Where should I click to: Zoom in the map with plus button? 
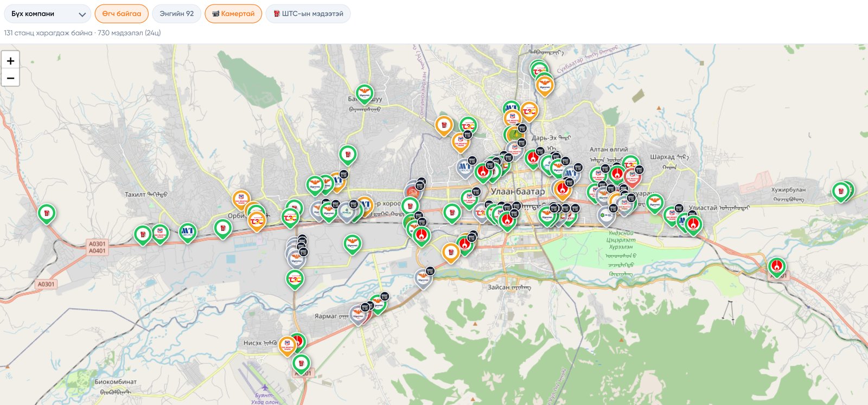click(10, 61)
